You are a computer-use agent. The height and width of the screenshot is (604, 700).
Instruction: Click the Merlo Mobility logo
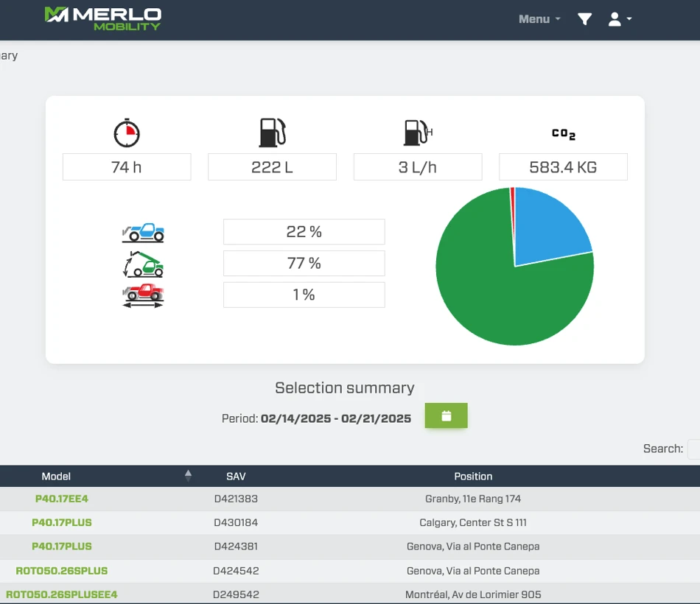click(102, 18)
